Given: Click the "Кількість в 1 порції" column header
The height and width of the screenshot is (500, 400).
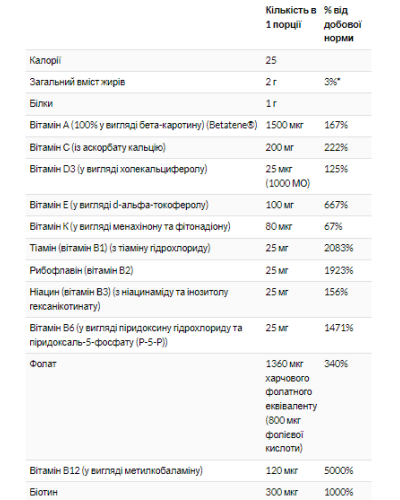Looking at the screenshot, I should point(291,18).
